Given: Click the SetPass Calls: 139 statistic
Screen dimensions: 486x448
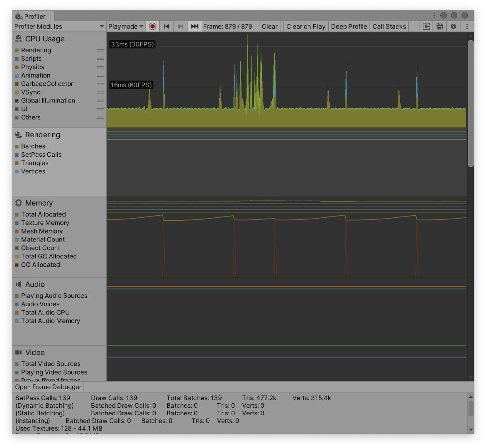Looking at the screenshot, I should 42,398.
